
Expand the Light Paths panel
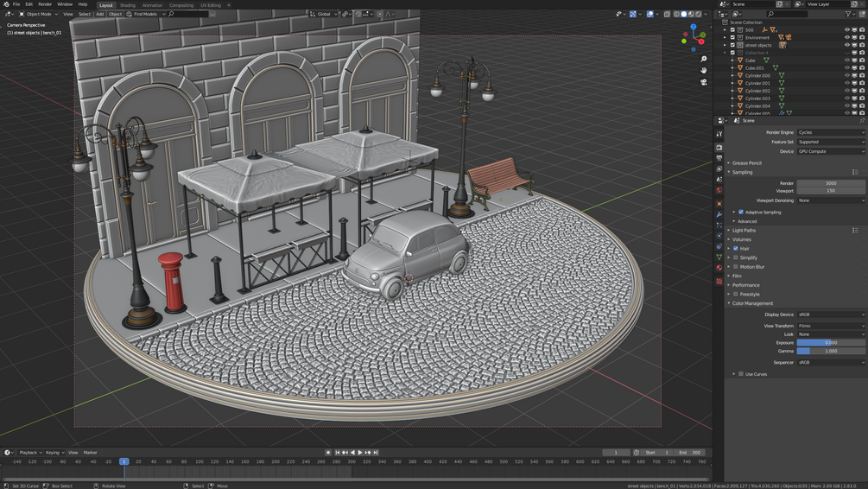point(744,231)
